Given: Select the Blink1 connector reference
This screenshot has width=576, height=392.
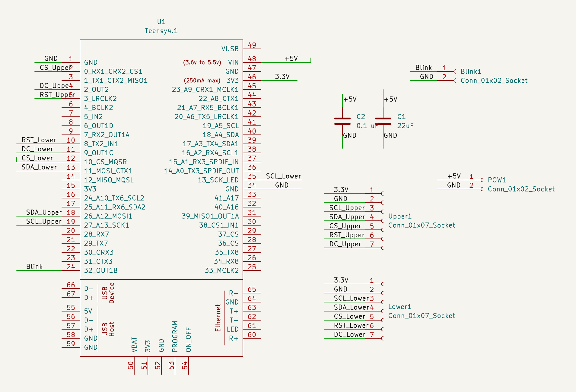Looking at the screenshot, I should click(471, 71).
